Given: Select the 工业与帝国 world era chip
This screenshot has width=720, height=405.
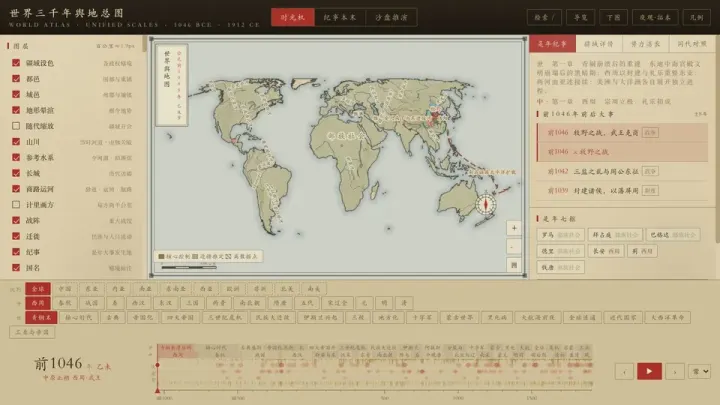Looking at the screenshot, I should [x=32, y=332].
